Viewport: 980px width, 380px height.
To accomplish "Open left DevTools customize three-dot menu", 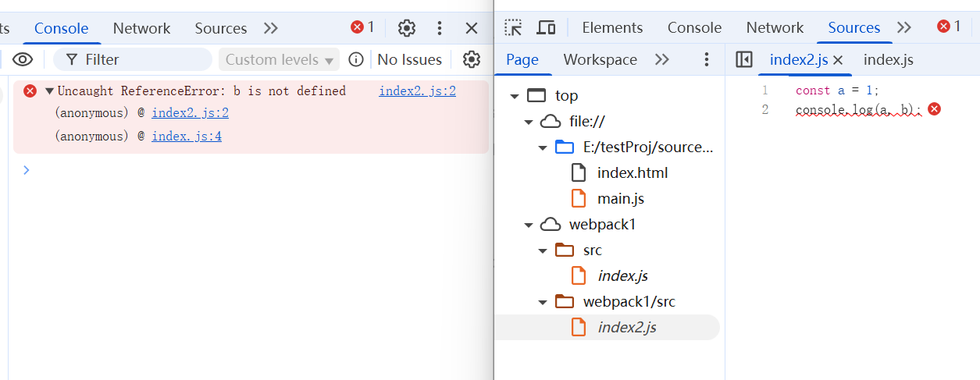I will pos(440,28).
